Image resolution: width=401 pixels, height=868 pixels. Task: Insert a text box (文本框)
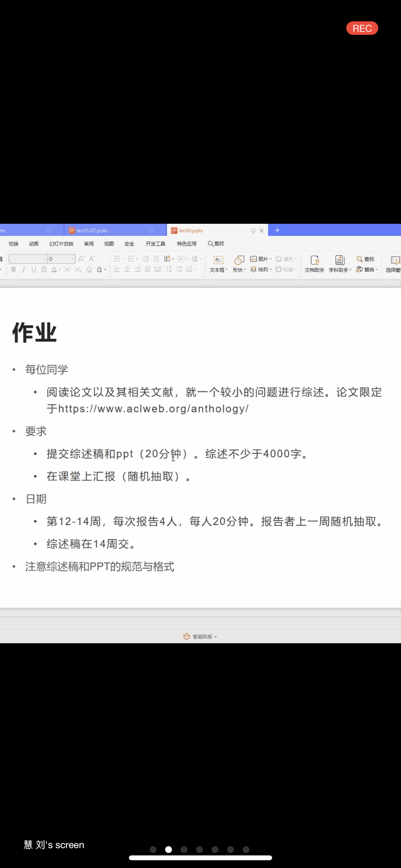tap(218, 264)
